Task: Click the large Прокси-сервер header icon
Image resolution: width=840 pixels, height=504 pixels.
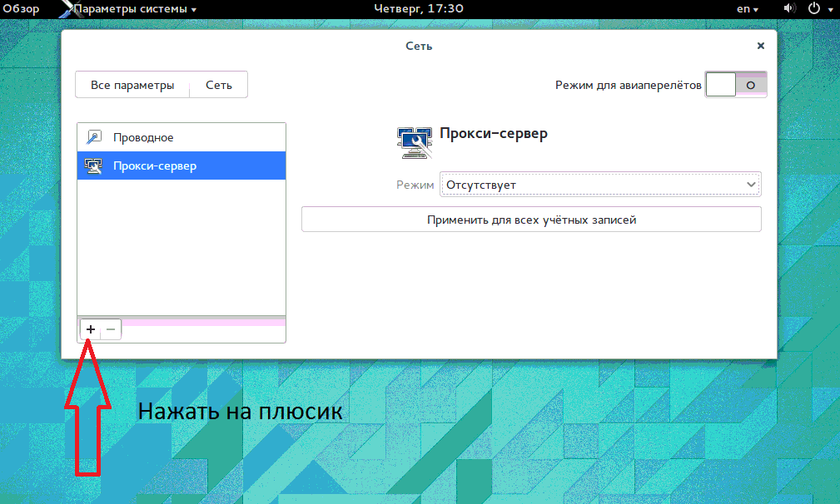Action: click(415, 142)
